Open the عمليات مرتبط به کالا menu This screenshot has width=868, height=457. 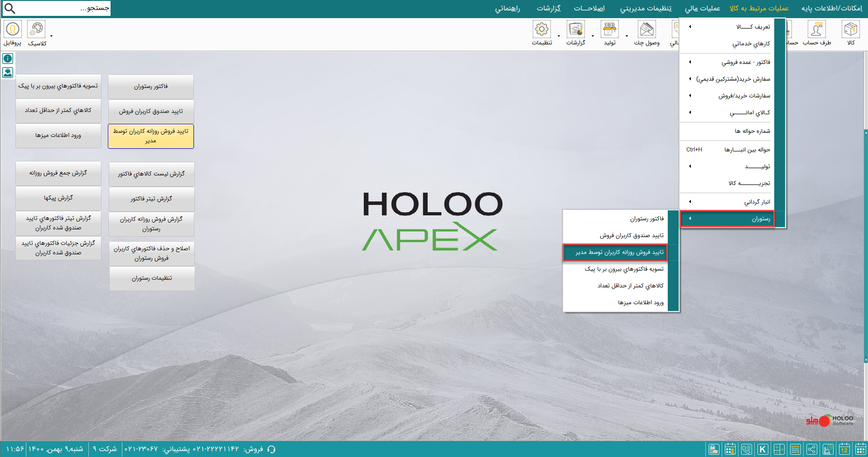point(759,8)
